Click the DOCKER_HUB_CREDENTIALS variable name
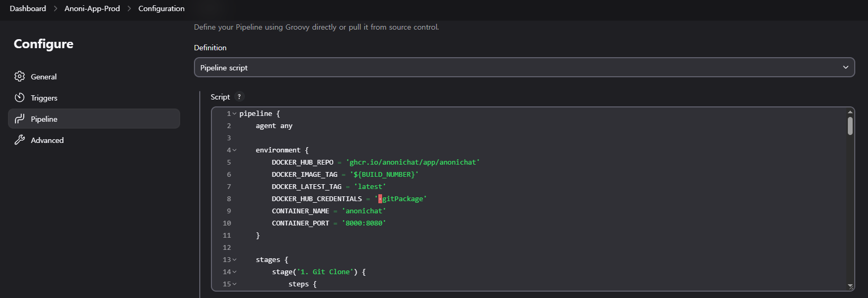 (317, 199)
